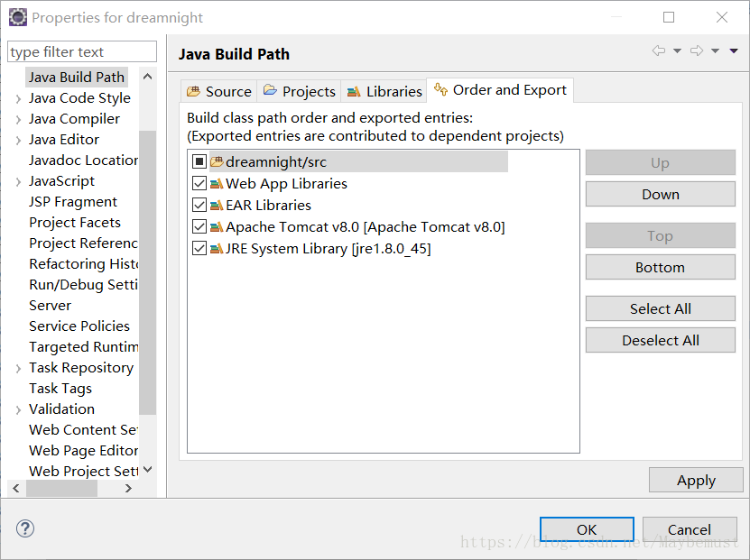Click tree horizontal scrollbar left arrow
The image size is (750, 560).
(x=16, y=488)
